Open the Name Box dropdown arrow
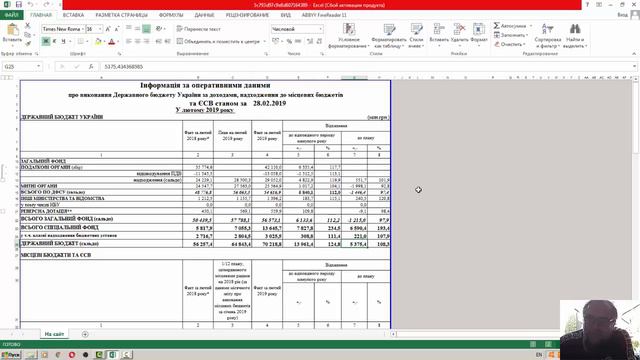Image resolution: width=640 pixels, height=360 pixels. (38, 66)
